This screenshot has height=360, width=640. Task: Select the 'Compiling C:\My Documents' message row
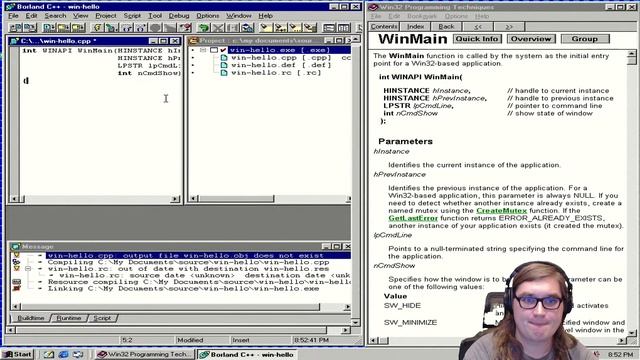pos(188,262)
